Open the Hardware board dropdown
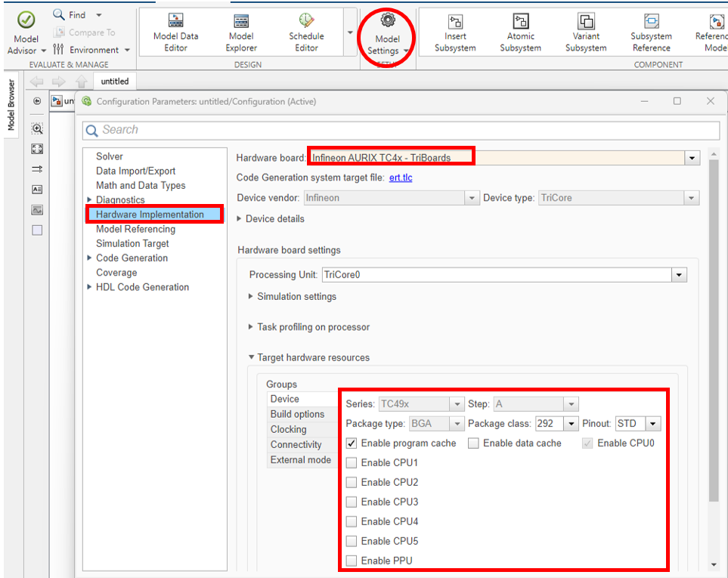The width and height of the screenshot is (728, 578). pos(691,158)
